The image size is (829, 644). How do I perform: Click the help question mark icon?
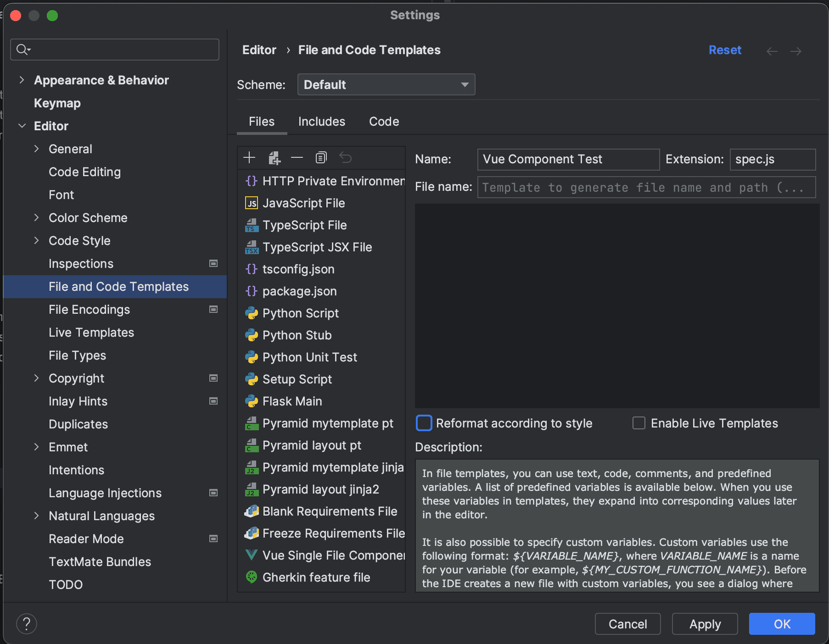click(27, 624)
